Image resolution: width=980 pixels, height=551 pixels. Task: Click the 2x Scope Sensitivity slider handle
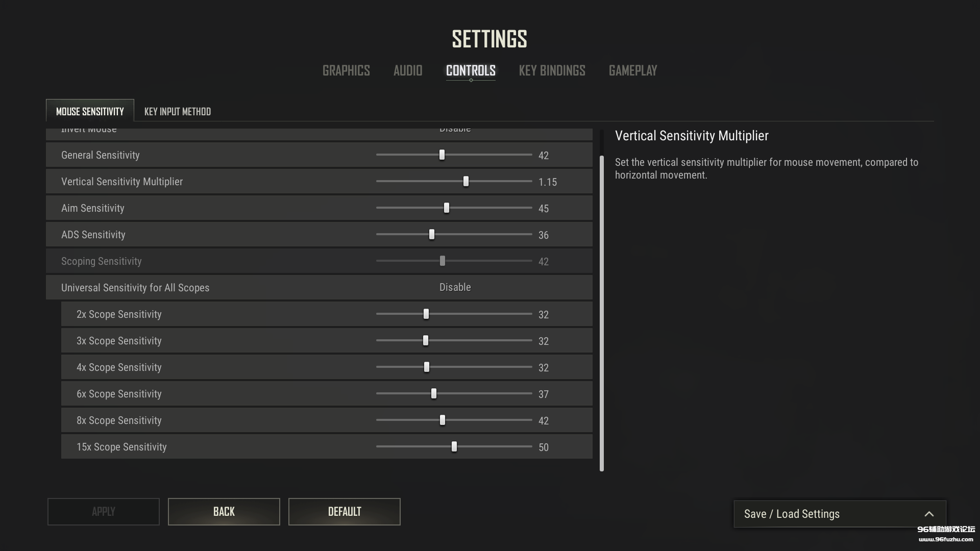click(426, 314)
